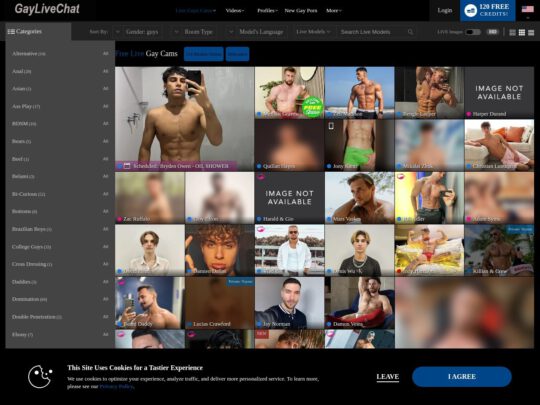Open Harper Durand's thumbnail

(x=499, y=93)
